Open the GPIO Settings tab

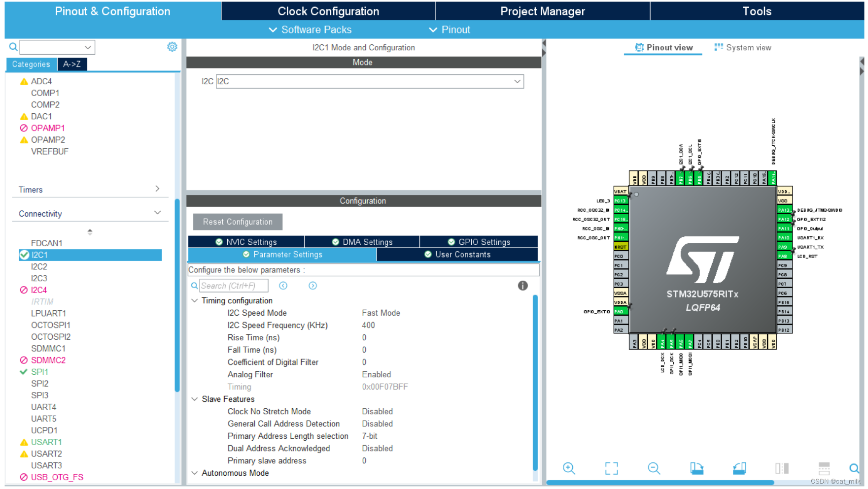click(x=479, y=242)
